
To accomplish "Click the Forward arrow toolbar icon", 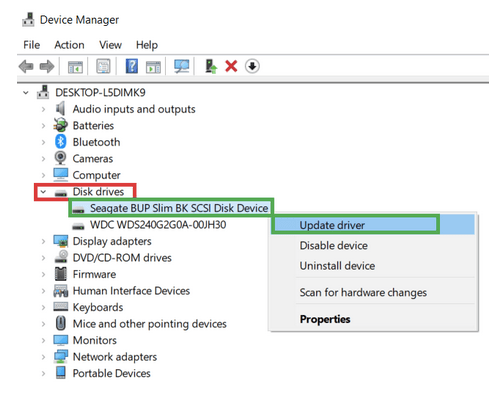I will (x=47, y=66).
